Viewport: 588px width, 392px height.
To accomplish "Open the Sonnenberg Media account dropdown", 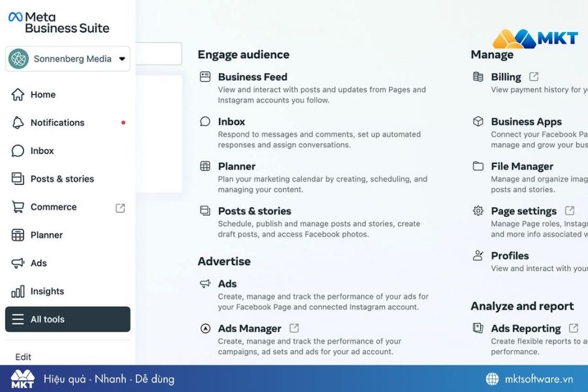I will click(67, 59).
